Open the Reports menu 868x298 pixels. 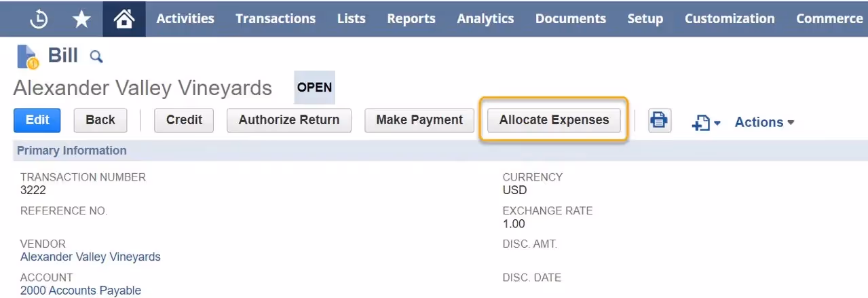tap(411, 19)
